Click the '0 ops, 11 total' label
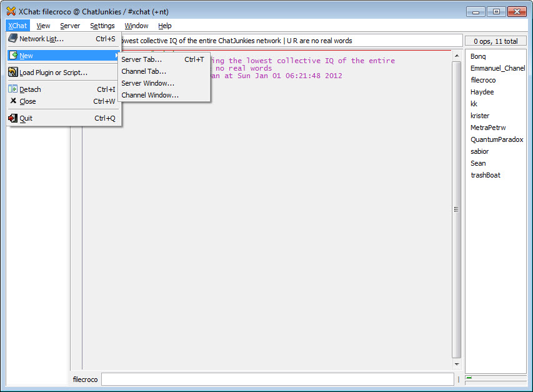533x392 pixels. click(496, 41)
